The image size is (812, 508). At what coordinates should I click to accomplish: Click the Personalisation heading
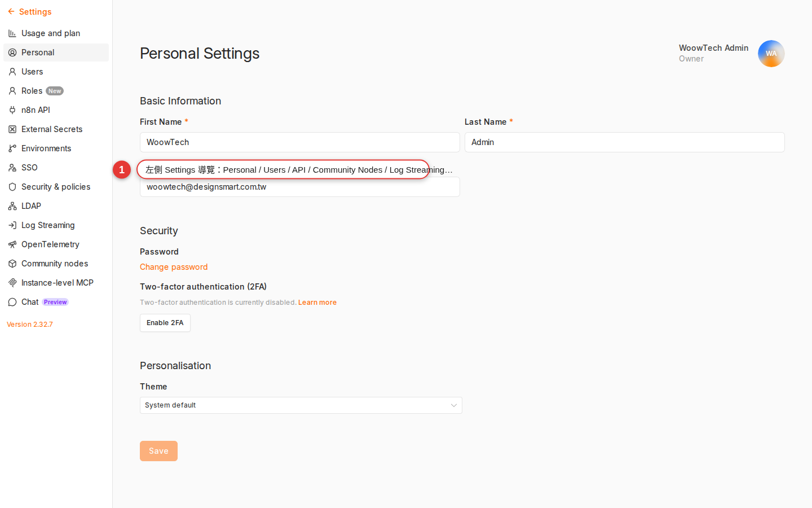(x=175, y=366)
